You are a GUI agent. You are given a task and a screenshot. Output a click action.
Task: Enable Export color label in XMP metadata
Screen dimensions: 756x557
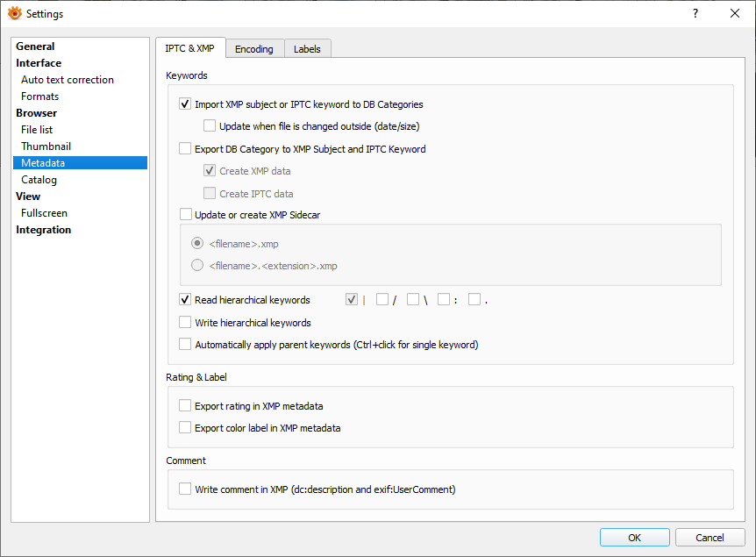pyautogui.click(x=185, y=428)
